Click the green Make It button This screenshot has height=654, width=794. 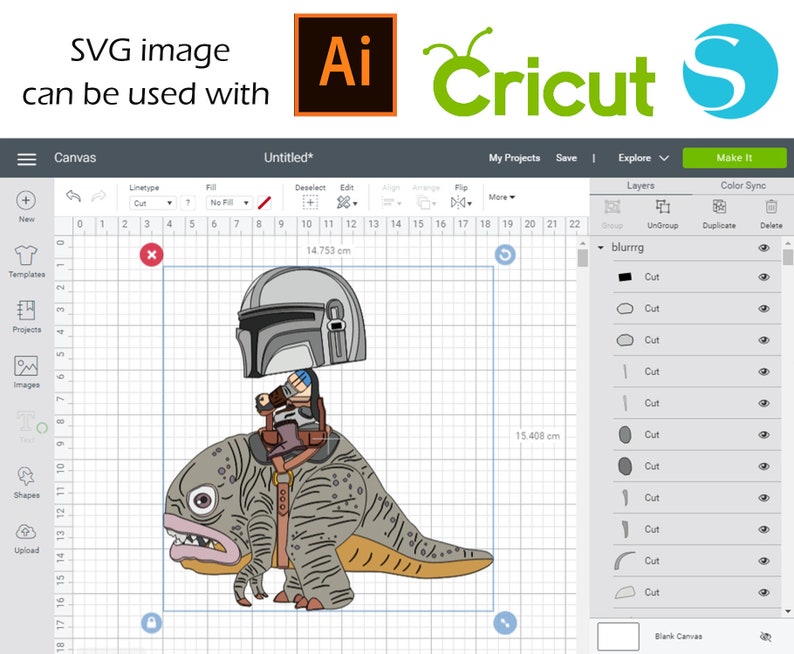(734, 158)
